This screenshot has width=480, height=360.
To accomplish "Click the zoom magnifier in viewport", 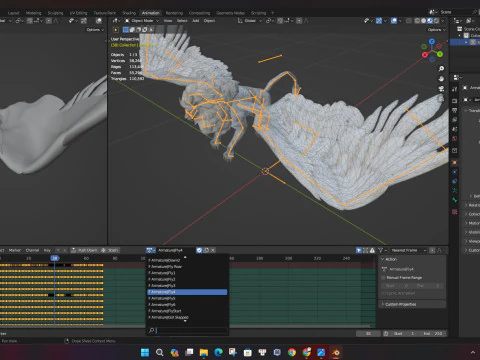I will [x=441, y=69].
